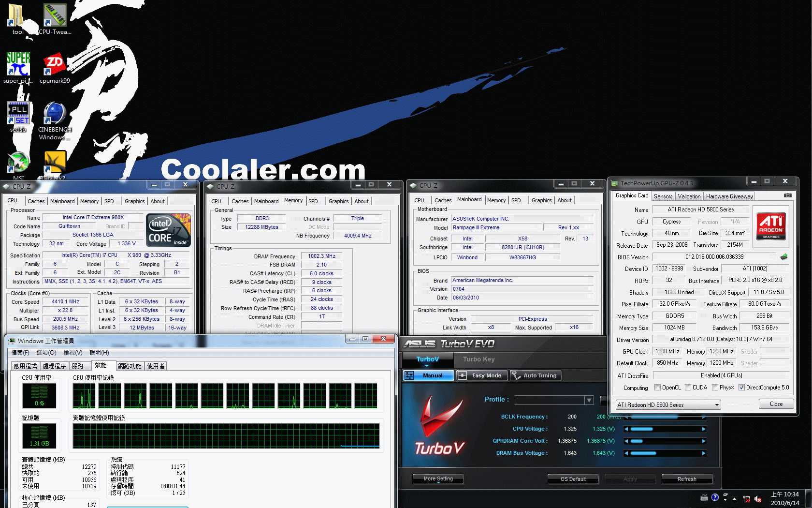The height and width of the screenshot is (508, 812).
Task: Open the ATI Radeon HD 5800 Series selector
Action: point(668,405)
